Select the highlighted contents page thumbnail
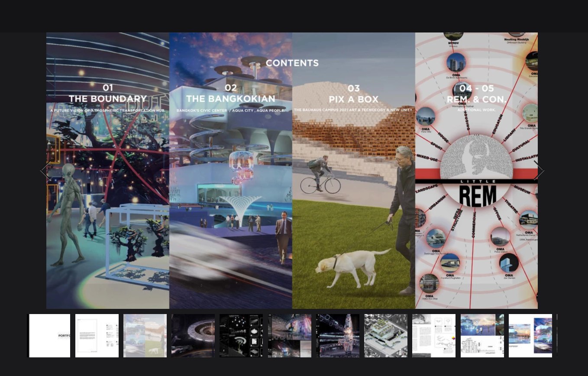The image size is (588, 376). pyautogui.click(x=145, y=336)
